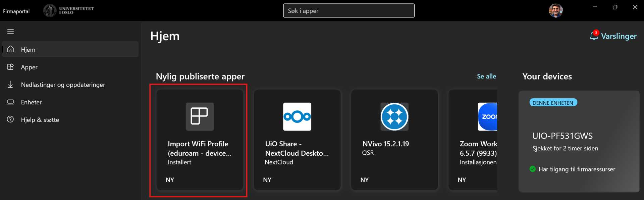644x200 pixels.
Task: Click NY tag on Import WiFi card
Action: click(x=170, y=180)
